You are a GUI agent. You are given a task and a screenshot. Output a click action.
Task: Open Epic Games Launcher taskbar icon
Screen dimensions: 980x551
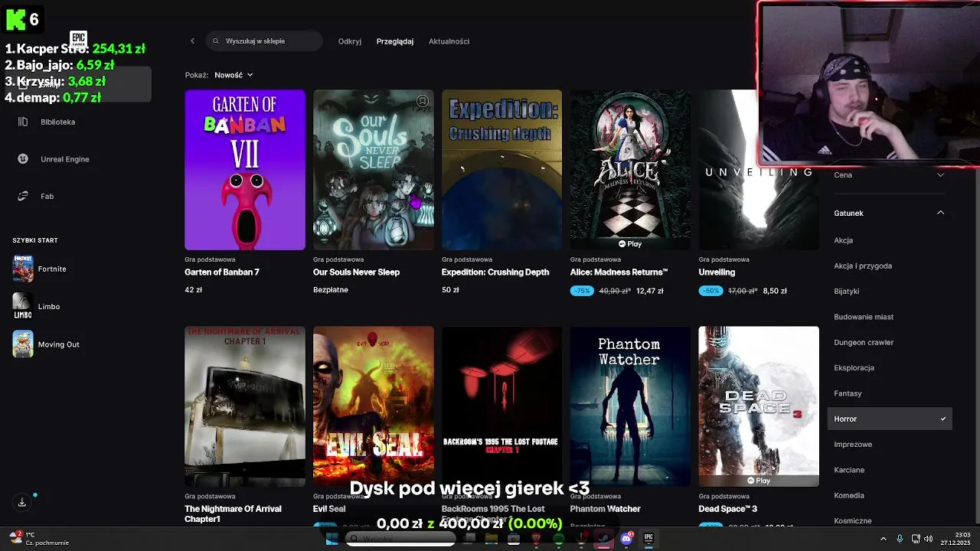[648, 539]
